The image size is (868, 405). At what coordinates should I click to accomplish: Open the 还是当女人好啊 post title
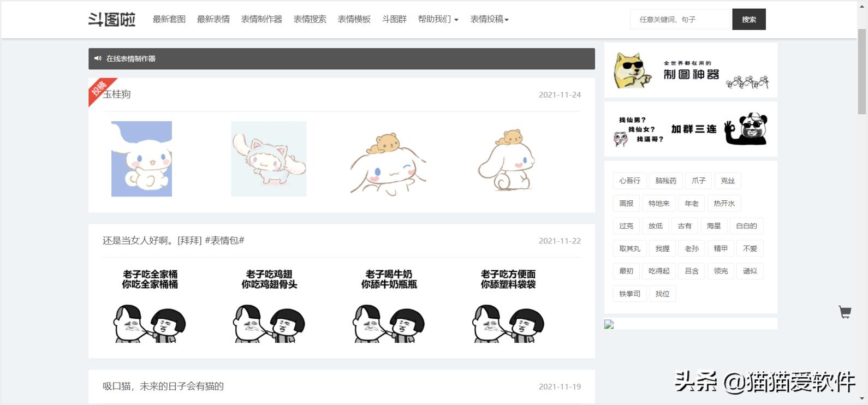point(174,240)
